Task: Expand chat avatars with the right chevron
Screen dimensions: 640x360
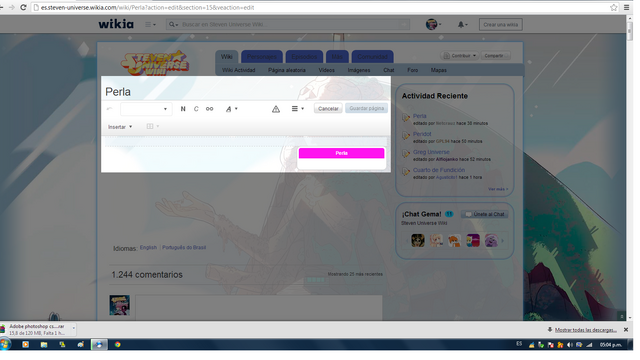Action: click(x=503, y=241)
